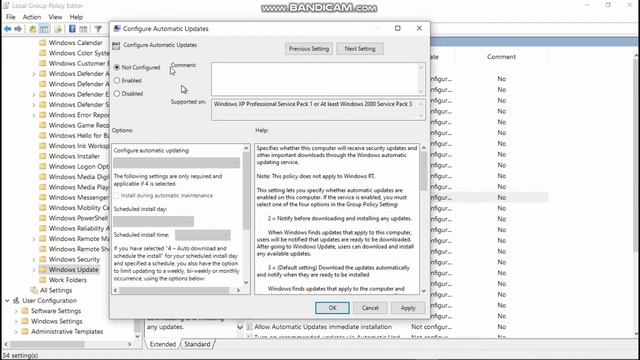Viewport: 640px width, 360px height.
Task: Select the Windows Messenger tree item
Action: coord(78,197)
